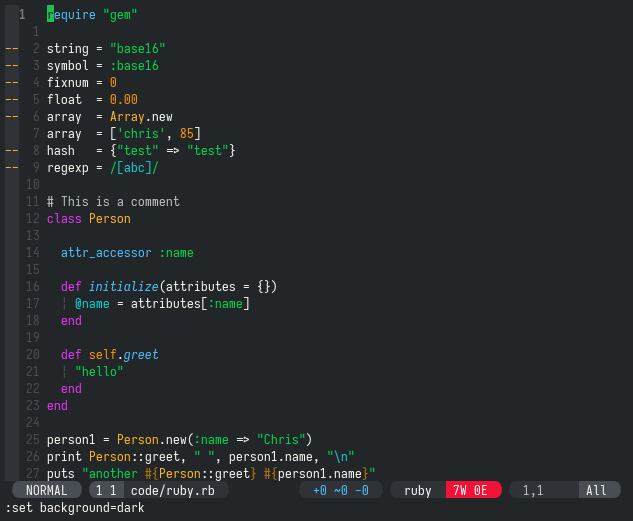Click the warning sign beside 'regexp' line

[12, 168]
